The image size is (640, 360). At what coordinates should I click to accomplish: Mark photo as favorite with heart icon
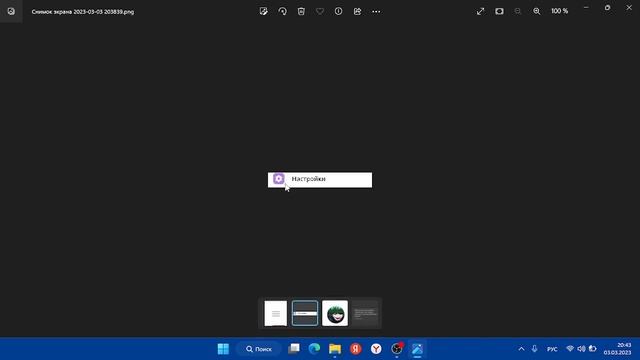pos(320,11)
